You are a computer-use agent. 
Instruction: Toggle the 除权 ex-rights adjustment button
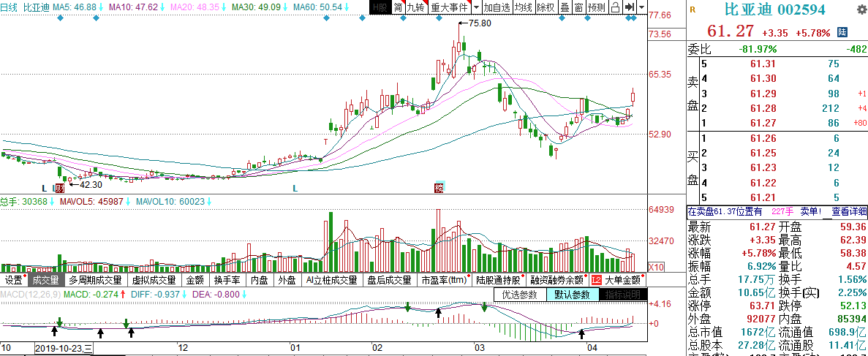(x=546, y=7)
